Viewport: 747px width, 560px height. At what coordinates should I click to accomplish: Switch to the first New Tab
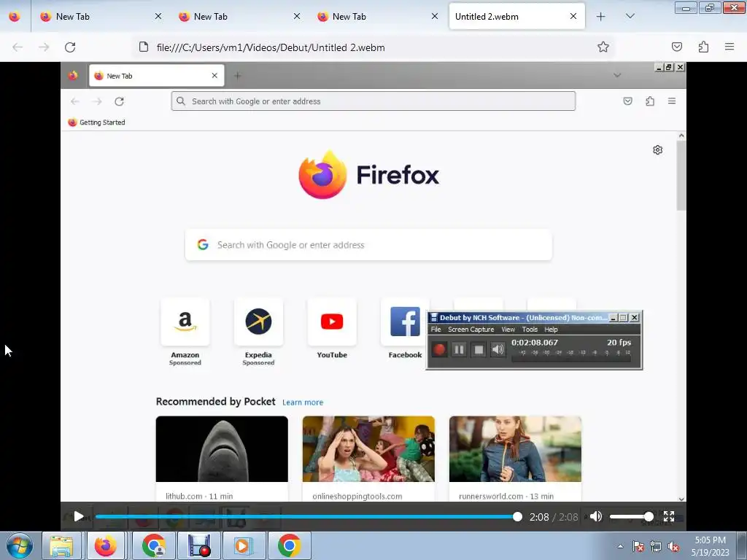pyautogui.click(x=99, y=17)
